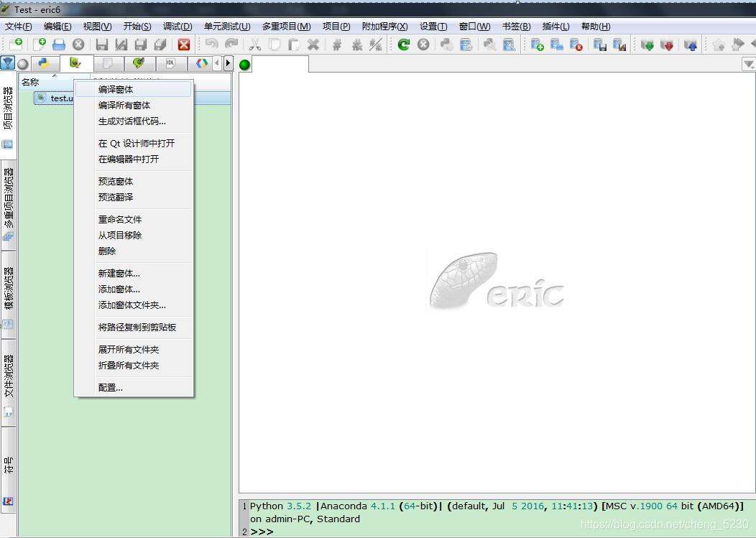Click the Copy pages icon
This screenshot has width=756, height=538.
275,45
